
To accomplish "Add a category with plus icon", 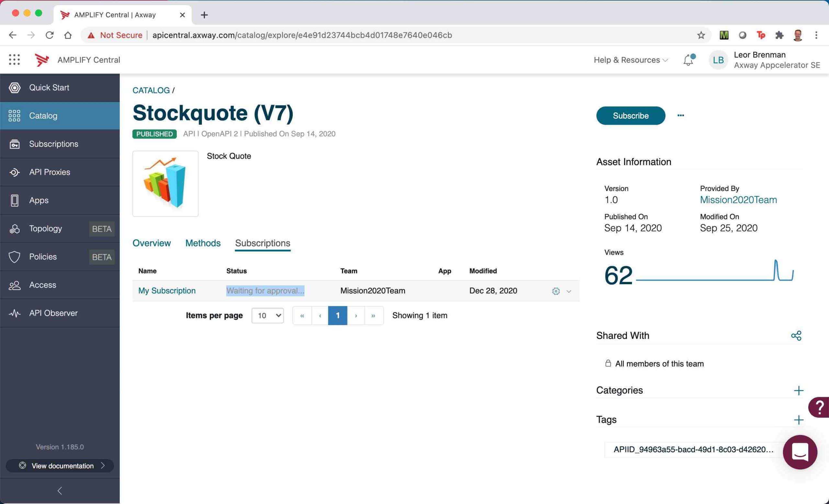I will tap(799, 390).
